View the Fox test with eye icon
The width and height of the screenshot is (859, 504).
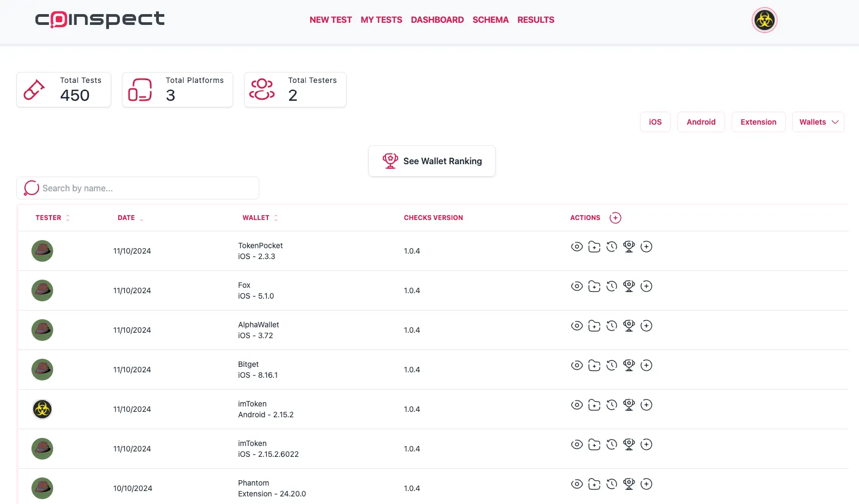[577, 286]
